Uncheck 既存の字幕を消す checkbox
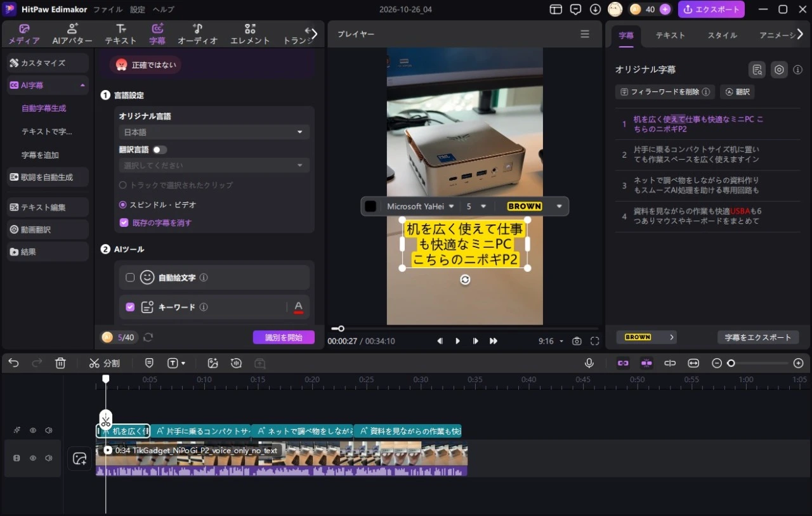 click(x=124, y=223)
